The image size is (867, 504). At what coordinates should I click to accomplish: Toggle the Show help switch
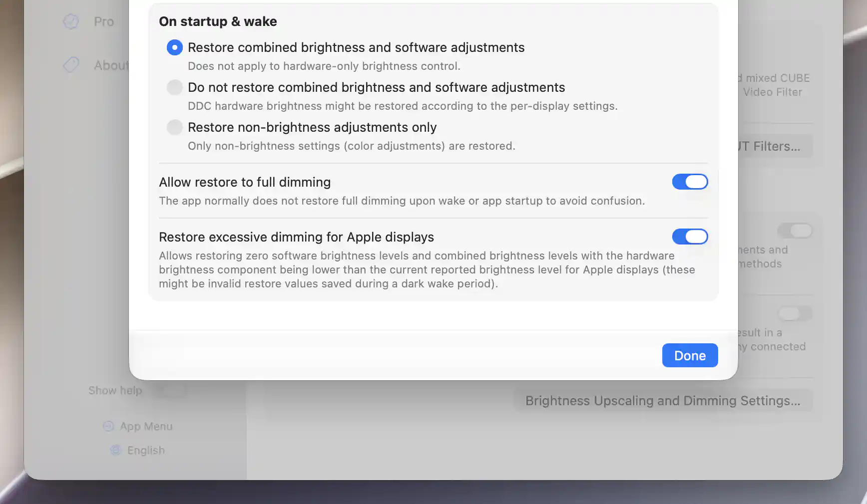point(170,390)
